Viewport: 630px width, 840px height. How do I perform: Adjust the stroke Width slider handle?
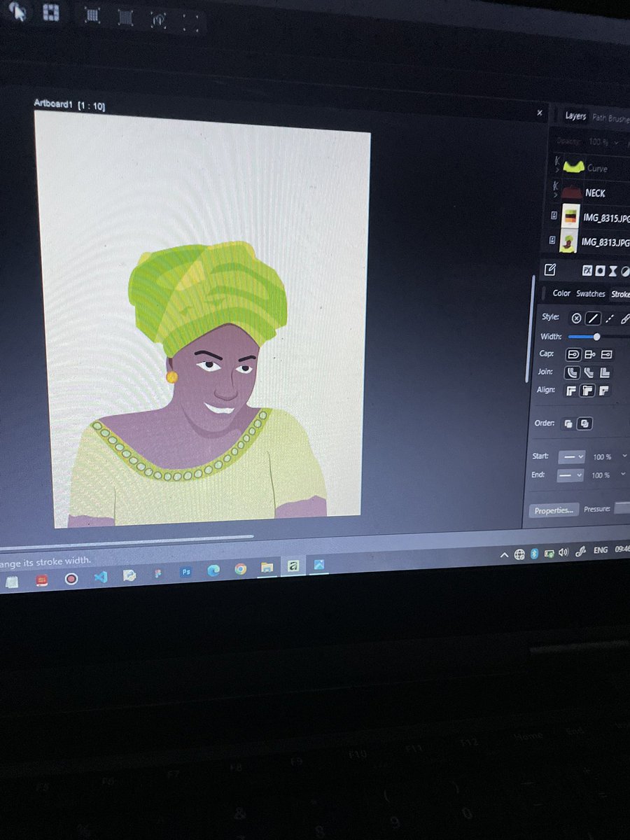click(x=596, y=337)
